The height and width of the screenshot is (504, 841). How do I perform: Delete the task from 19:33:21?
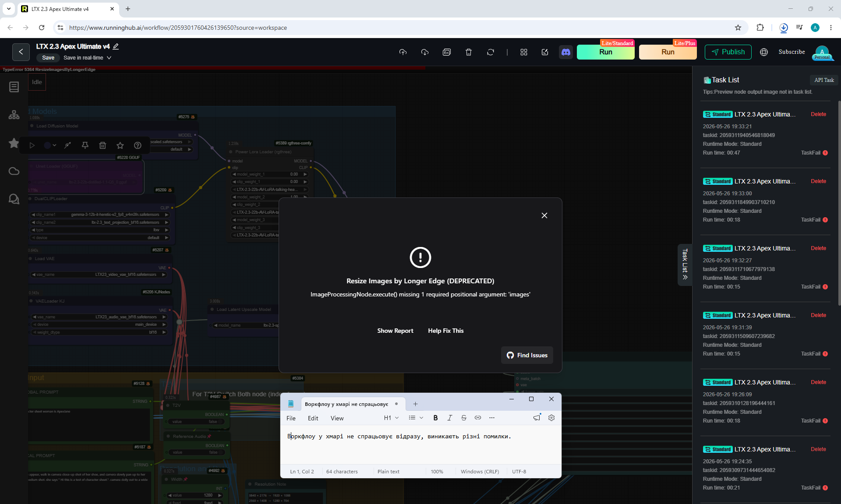(x=818, y=114)
